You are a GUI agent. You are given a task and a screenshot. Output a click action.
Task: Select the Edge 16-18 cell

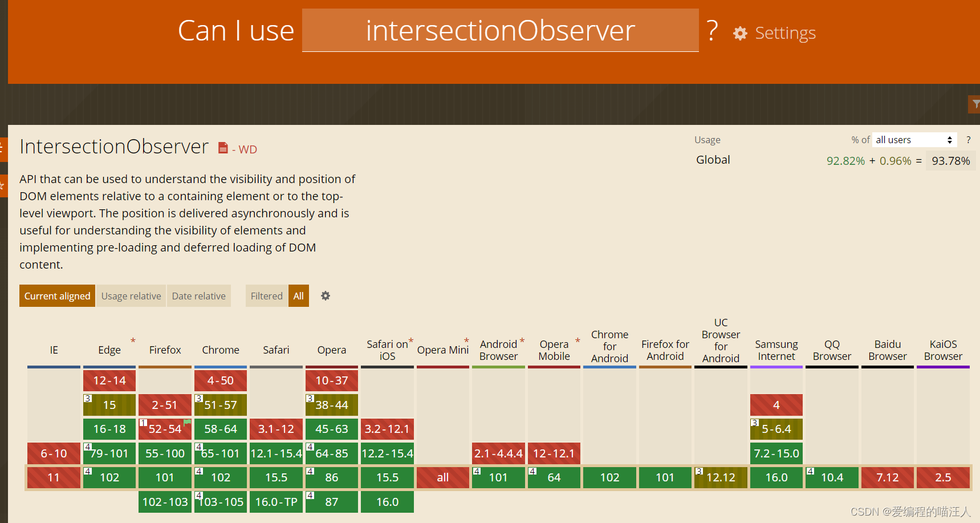coord(109,429)
